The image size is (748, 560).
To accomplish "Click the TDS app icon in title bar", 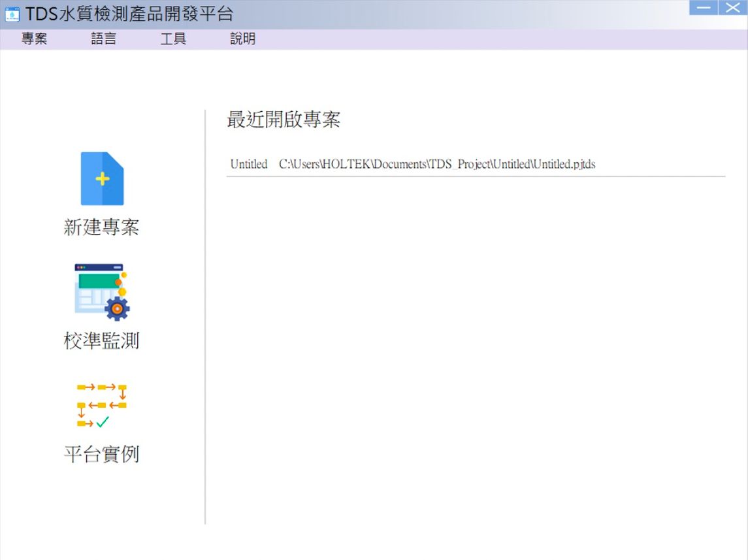I will click(x=12, y=14).
